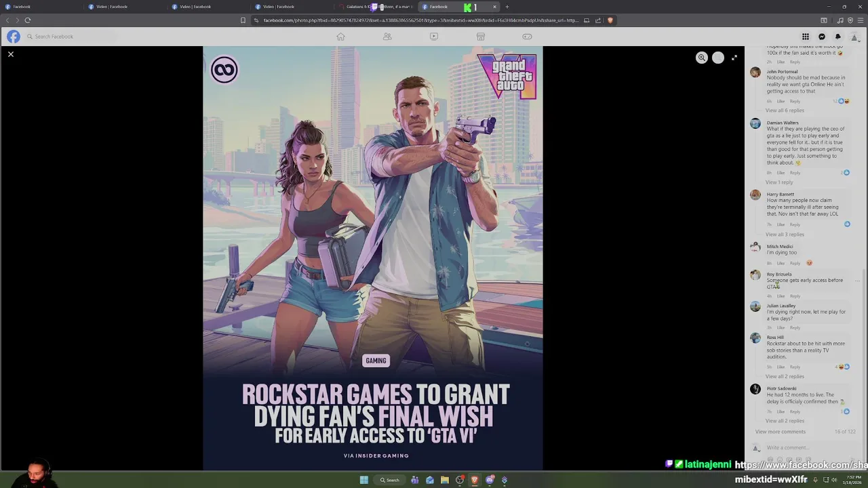Click the share icon in the address bar
868x488 pixels.
coord(598,20)
